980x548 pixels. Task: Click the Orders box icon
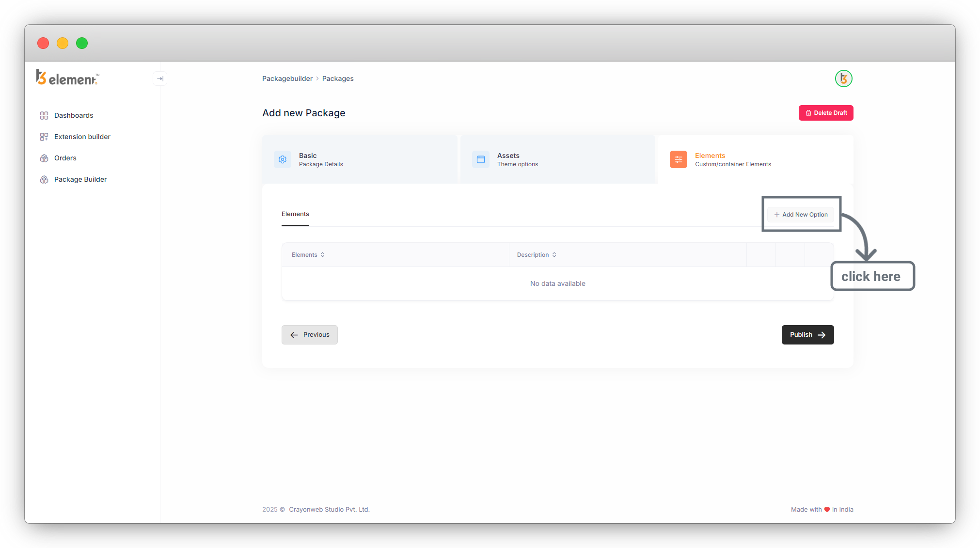tap(44, 158)
